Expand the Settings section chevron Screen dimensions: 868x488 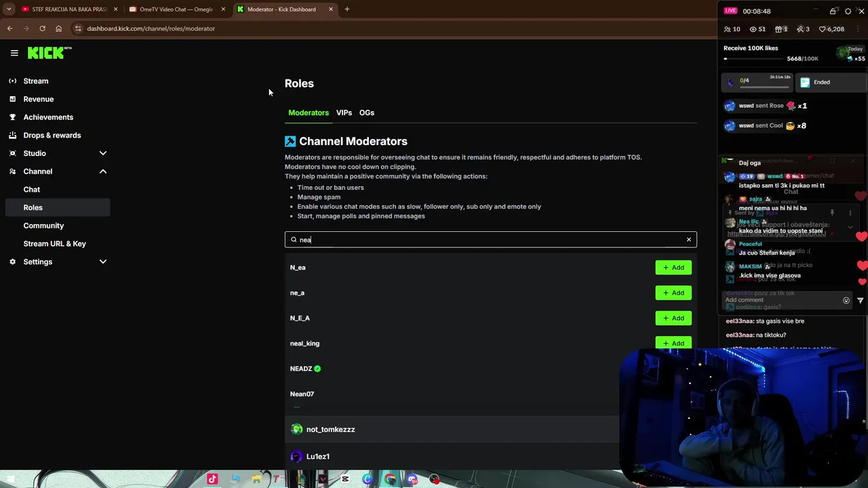point(103,262)
